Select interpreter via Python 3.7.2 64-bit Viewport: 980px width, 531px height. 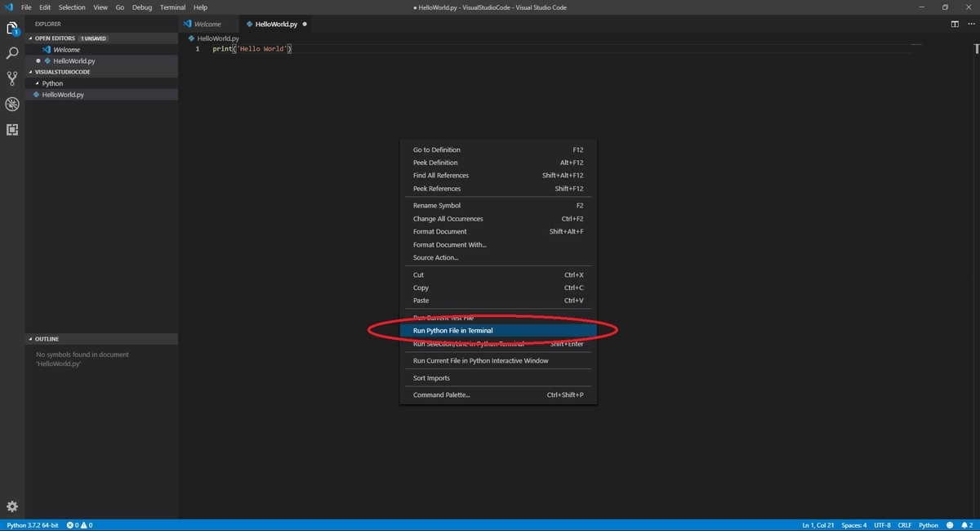click(x=32, y=525)
